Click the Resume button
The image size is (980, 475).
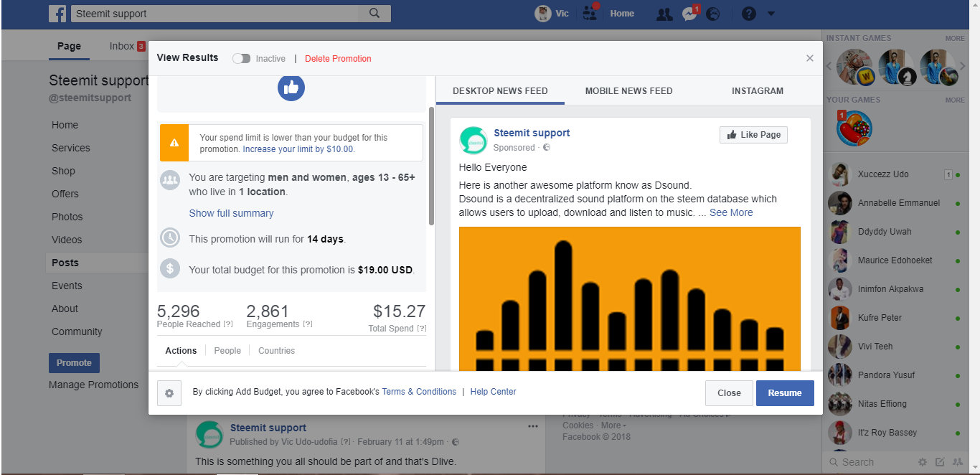(x=785, y=393)
